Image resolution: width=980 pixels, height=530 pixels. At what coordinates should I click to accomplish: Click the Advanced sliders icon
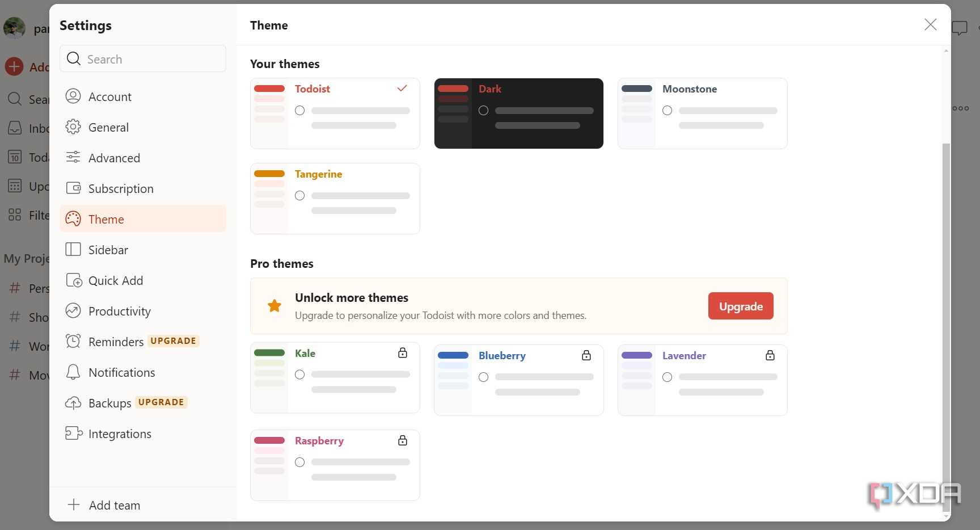[x=73, y=158]
